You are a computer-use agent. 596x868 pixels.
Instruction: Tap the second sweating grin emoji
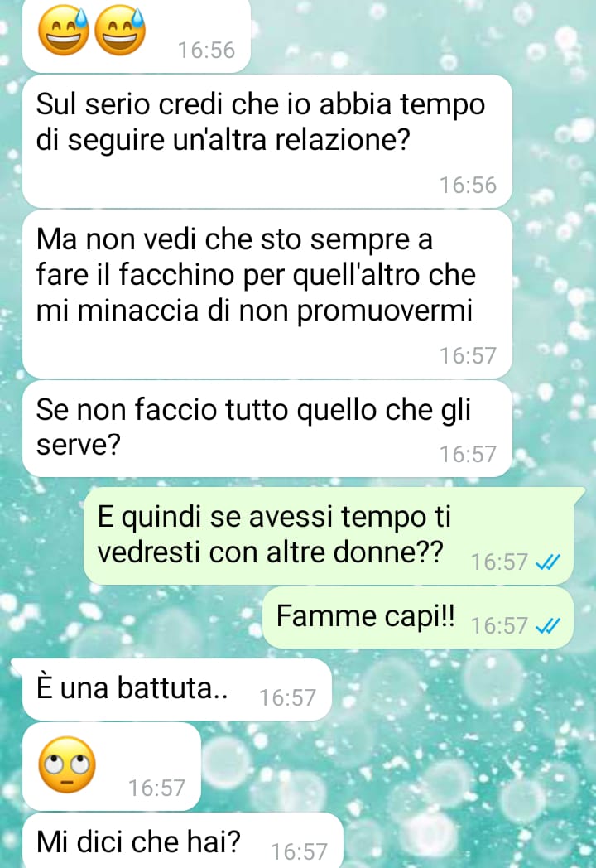coord(119,30)
